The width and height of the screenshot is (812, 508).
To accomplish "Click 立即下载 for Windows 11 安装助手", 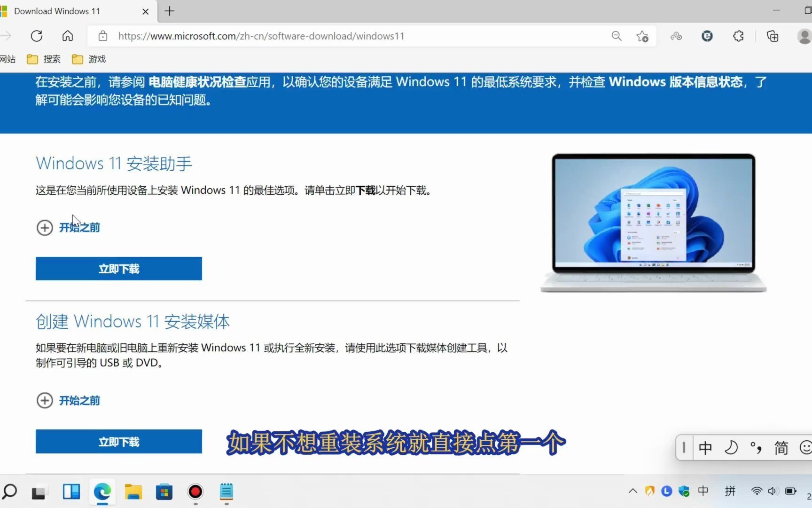I will 118,268.
